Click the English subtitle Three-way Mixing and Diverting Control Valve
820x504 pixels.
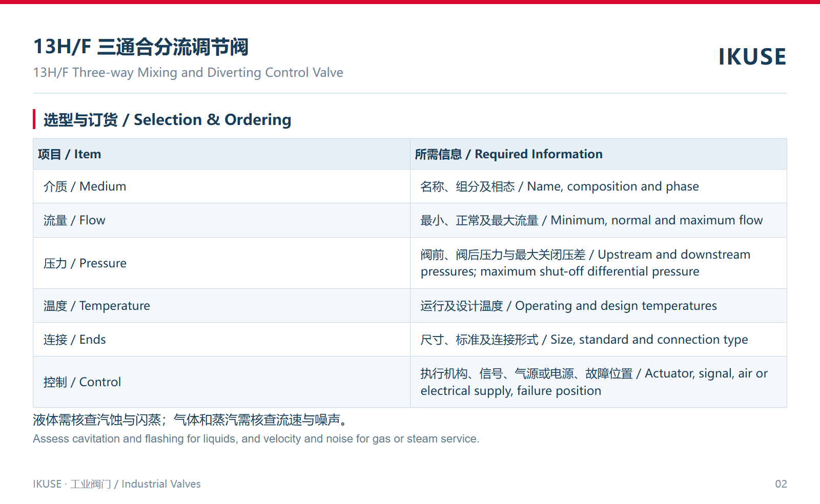188,72
